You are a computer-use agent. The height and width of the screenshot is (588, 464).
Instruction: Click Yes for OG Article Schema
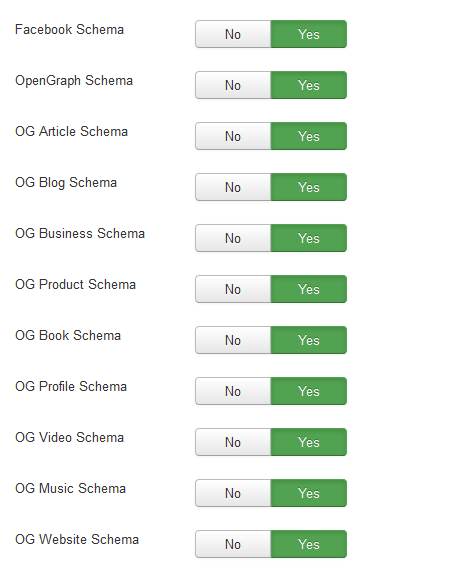coord(309,136)
